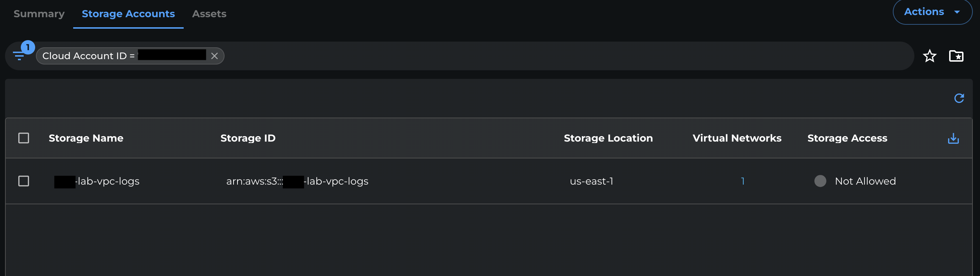980x276 pixels.
Task: Open Virtual Networks by clicking the 1 link
Action: (743, 181)
